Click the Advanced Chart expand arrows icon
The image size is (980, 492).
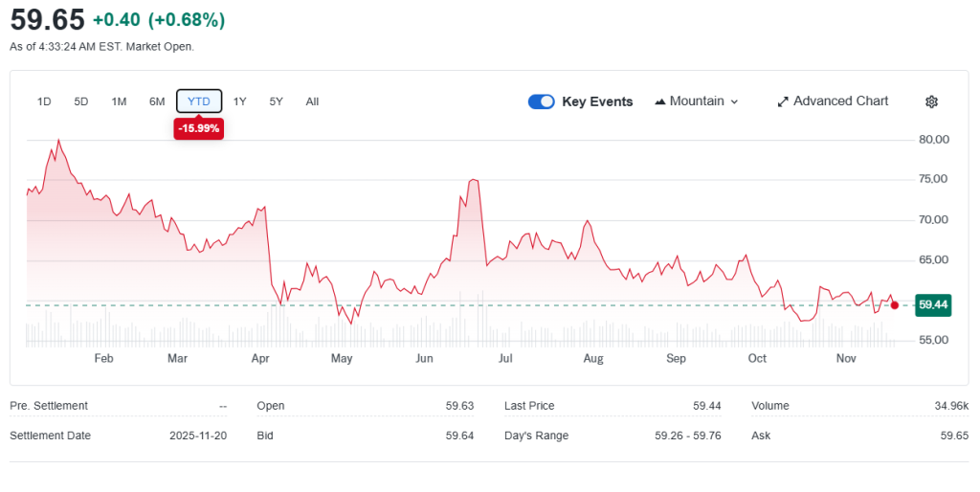click(783, 101)
